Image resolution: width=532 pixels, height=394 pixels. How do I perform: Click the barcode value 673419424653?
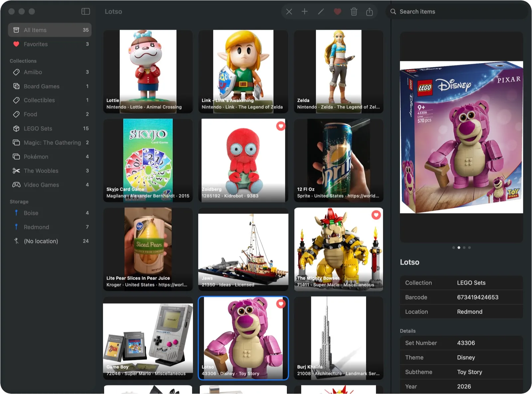click(477, 297)
